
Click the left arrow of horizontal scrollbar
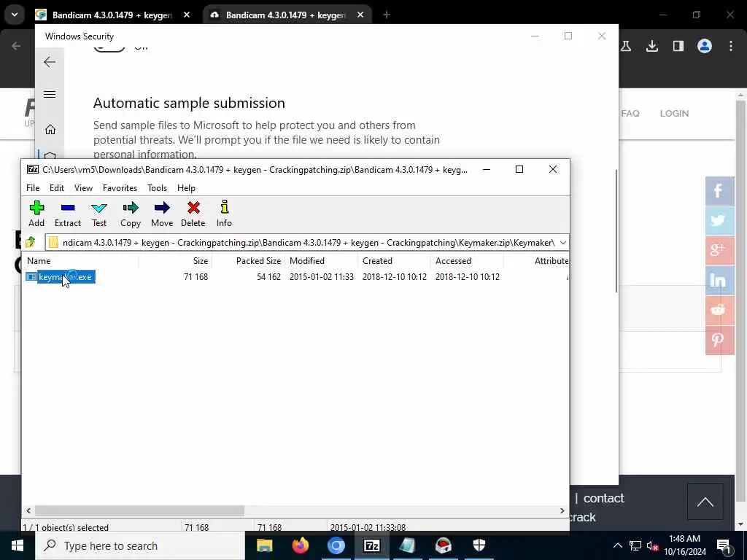click(28, 510)
